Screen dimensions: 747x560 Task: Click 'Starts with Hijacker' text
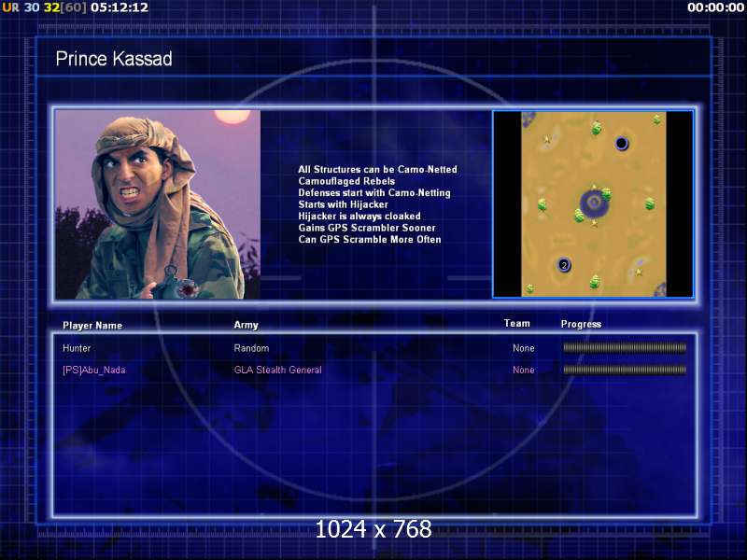tap(343, 204)
